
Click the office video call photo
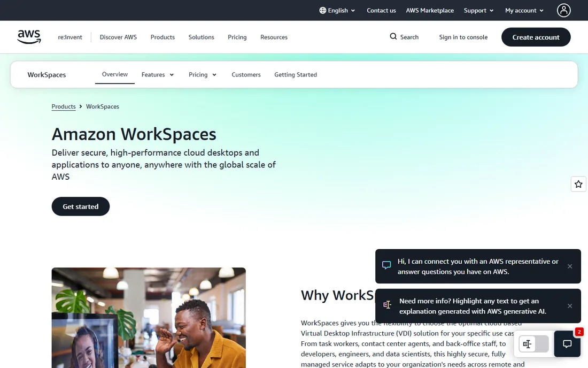[149, 318]
